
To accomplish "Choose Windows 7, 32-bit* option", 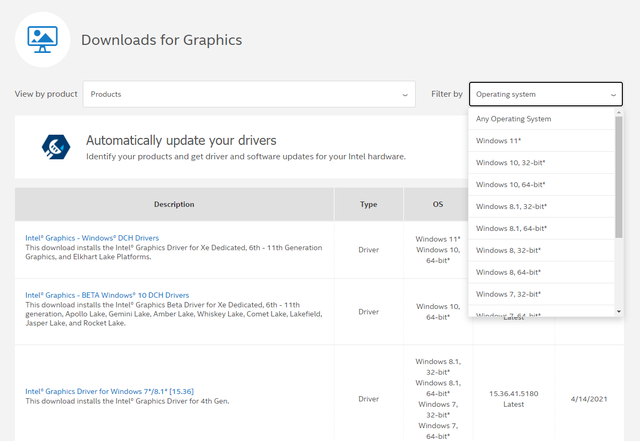I will (x=508, y=294).
